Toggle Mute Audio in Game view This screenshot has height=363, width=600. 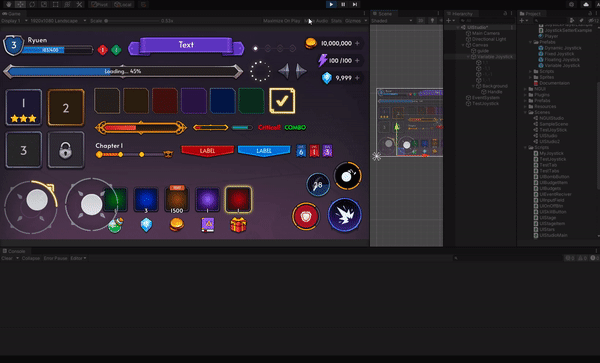click(316, 21)
